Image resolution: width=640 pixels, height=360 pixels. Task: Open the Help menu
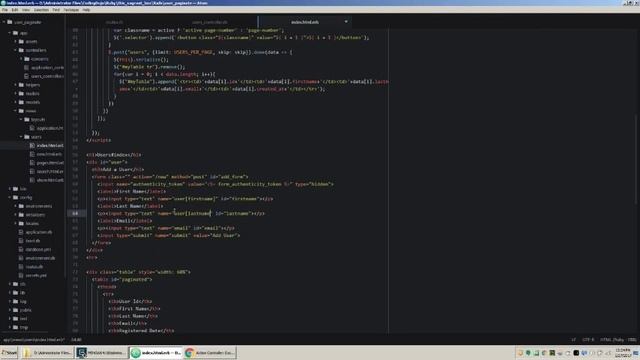point(86,10)
